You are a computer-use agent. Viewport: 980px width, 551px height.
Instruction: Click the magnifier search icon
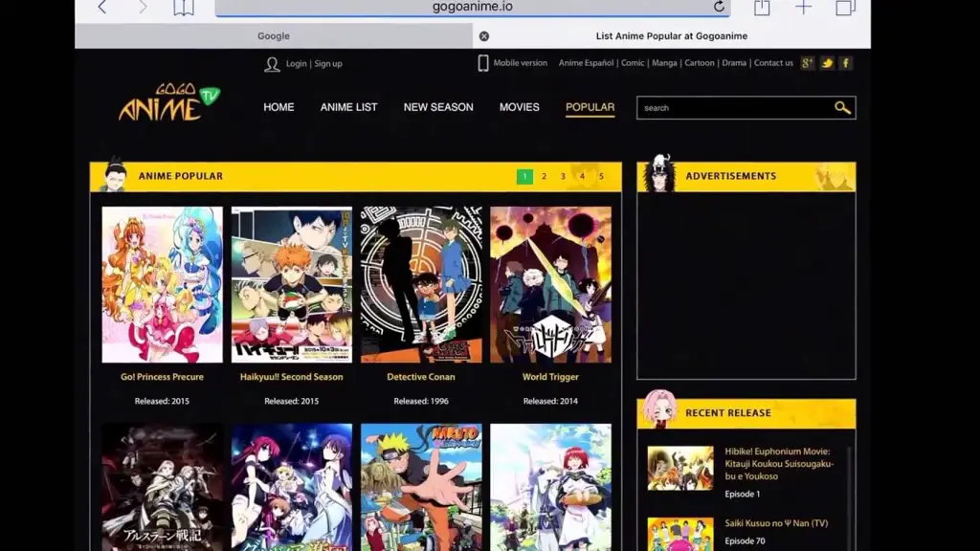pos(842,108)
